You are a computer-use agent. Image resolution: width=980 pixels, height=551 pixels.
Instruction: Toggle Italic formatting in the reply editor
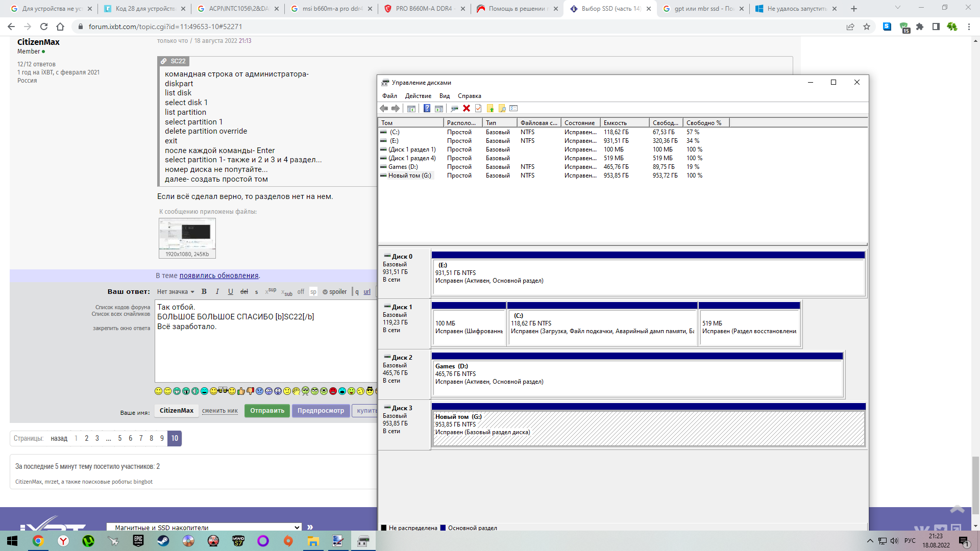pos(217,292)
